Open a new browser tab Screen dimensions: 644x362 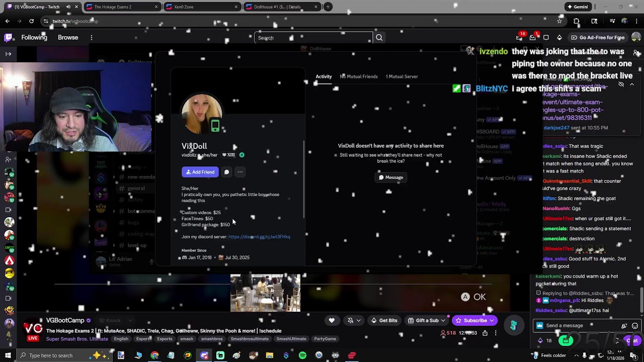(328, 7)
